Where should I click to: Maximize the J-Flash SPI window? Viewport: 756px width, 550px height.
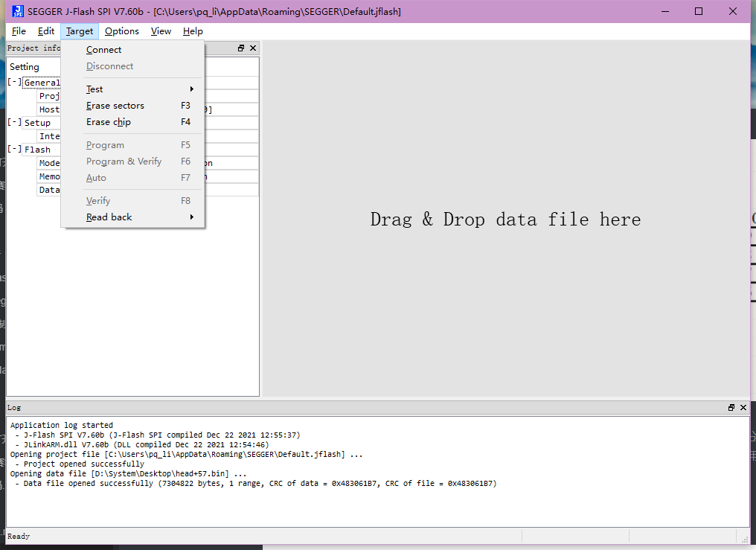coord(699,12)
